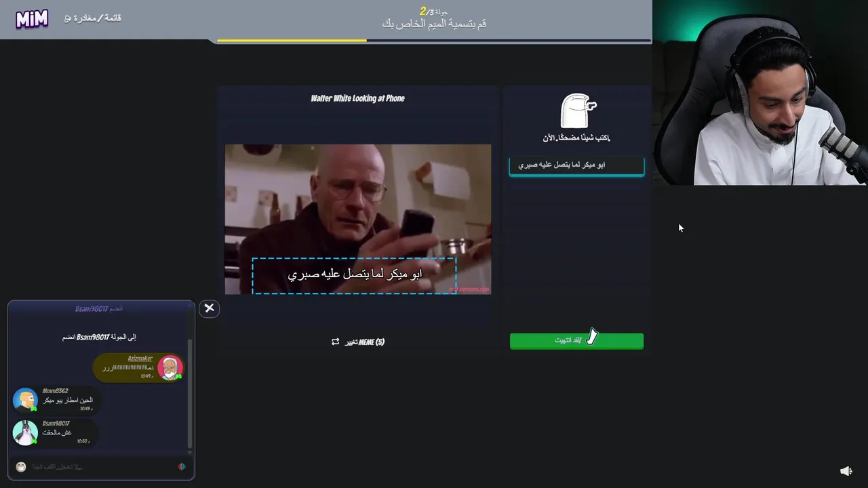
Task: Click the message غش مالحقت
Action: tap(57, 432)
